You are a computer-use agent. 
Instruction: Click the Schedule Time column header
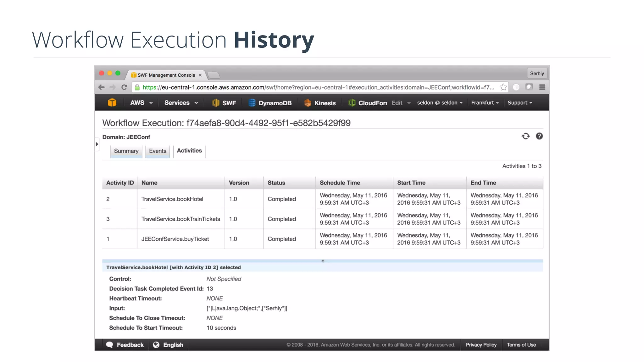(354, 183)
